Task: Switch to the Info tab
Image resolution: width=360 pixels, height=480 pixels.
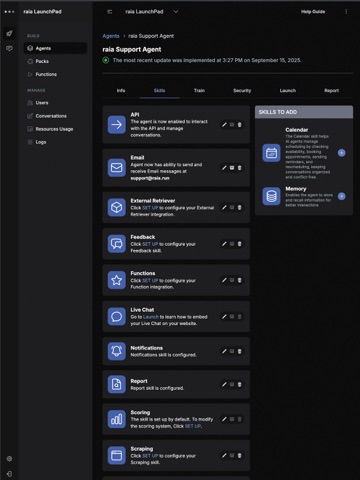Action: 121,90
